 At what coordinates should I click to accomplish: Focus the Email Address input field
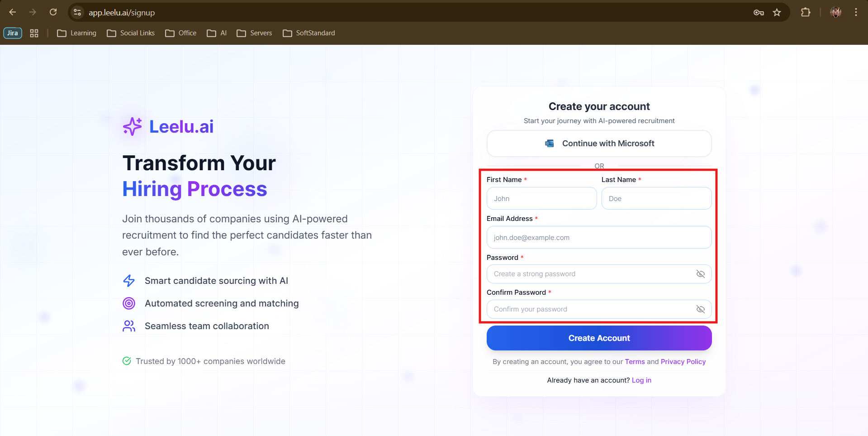(599, 238)
